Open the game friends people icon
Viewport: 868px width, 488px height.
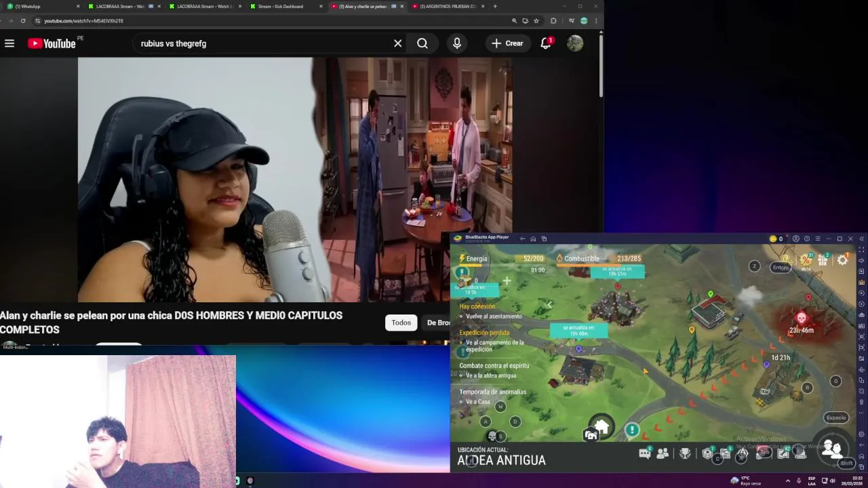click(663, 453)
